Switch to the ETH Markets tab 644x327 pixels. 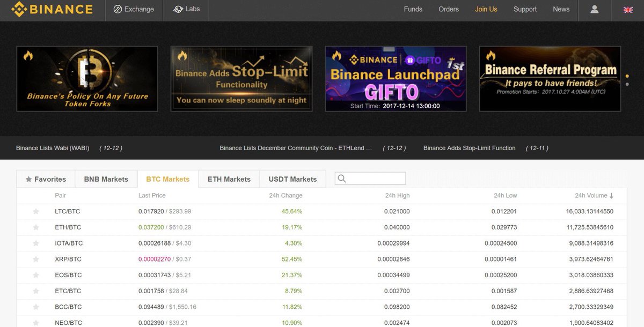click(x=229, y=179)
